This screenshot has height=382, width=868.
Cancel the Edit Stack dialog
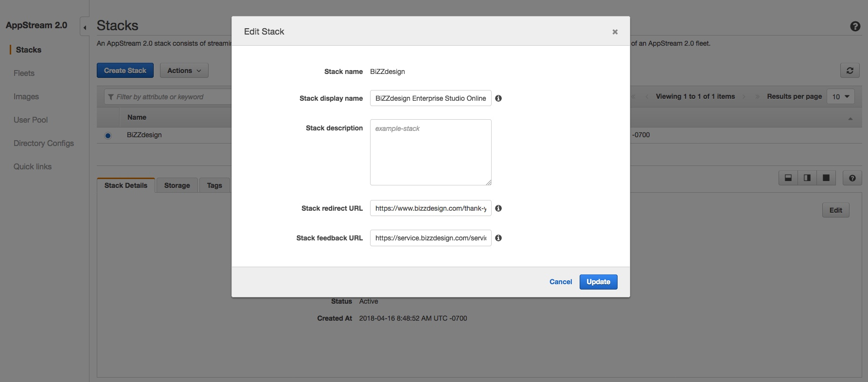tap(561, 282)
